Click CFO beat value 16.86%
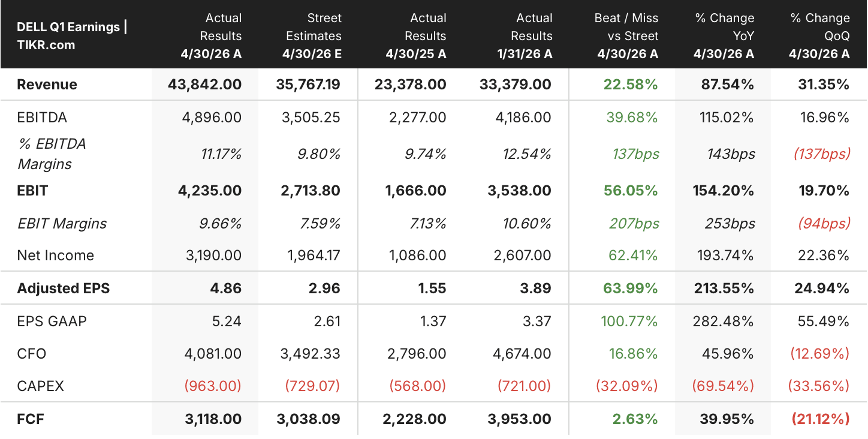 [633, 354]
